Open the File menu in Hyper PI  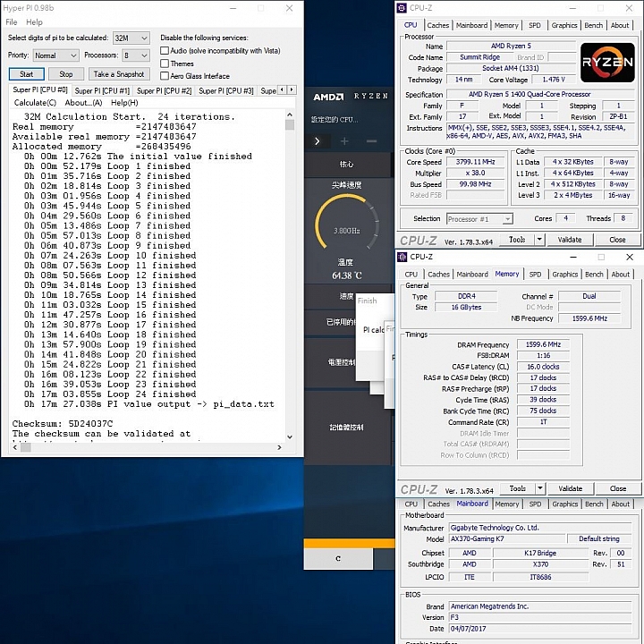coord(12,22)
